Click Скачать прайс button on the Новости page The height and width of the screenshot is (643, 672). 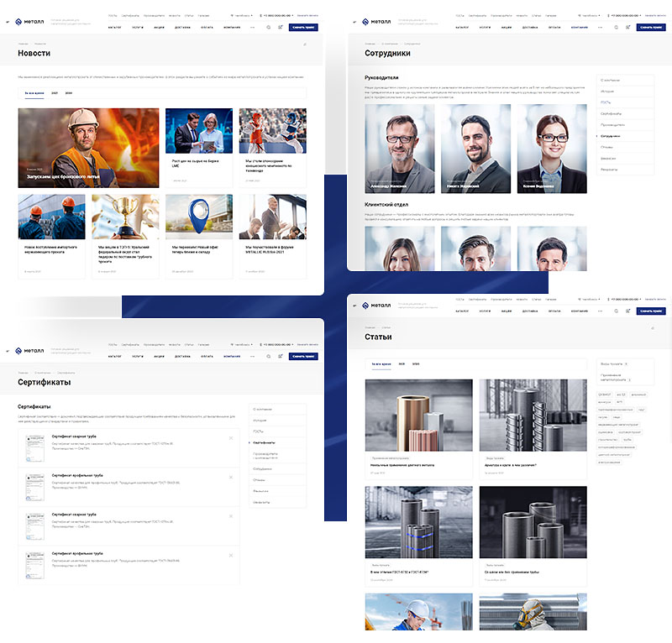[302, 27]
